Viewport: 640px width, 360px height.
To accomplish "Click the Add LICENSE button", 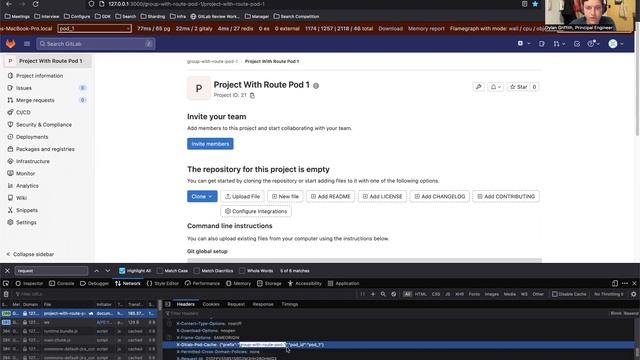I will (382, 196).
